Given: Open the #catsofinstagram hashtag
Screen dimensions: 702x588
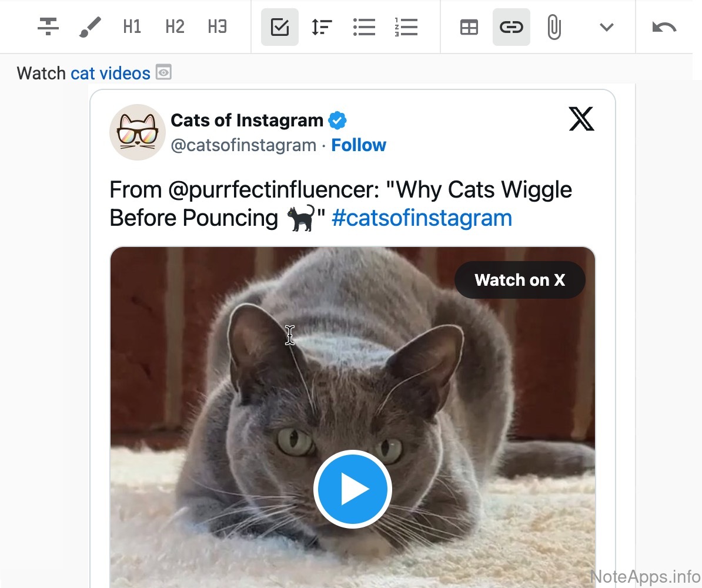Looking at the screenshot, I should click(422, 218).
